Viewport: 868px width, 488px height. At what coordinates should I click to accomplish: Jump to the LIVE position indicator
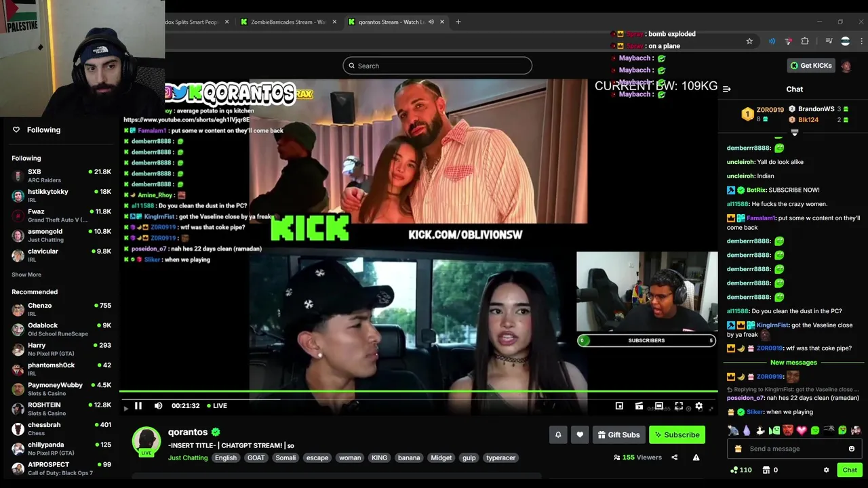(217, 406)
